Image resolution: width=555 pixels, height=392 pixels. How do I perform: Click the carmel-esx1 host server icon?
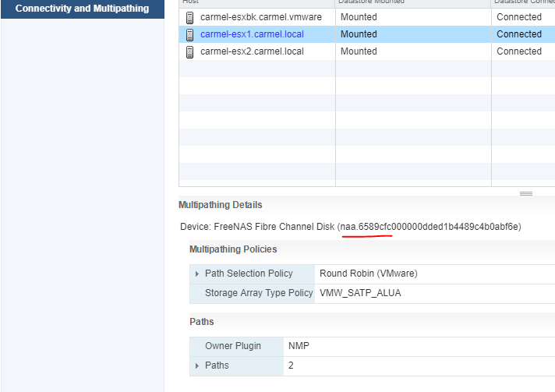(189, 34)
